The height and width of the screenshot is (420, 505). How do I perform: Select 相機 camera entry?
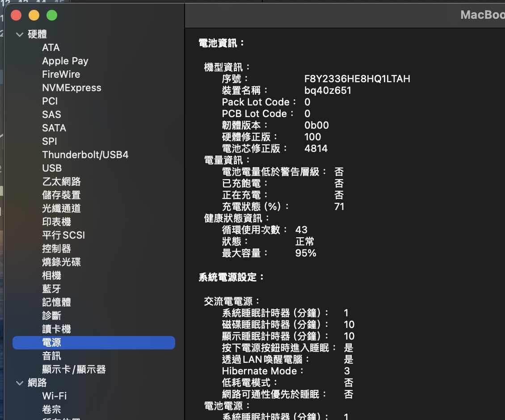(51, 276)
